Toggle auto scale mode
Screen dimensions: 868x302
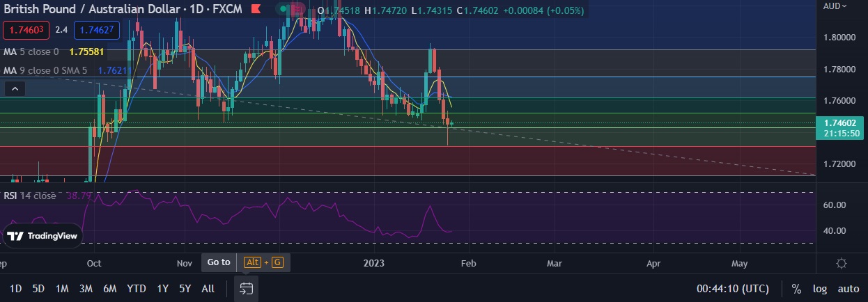pyautogui.click(x=848, y=288)
